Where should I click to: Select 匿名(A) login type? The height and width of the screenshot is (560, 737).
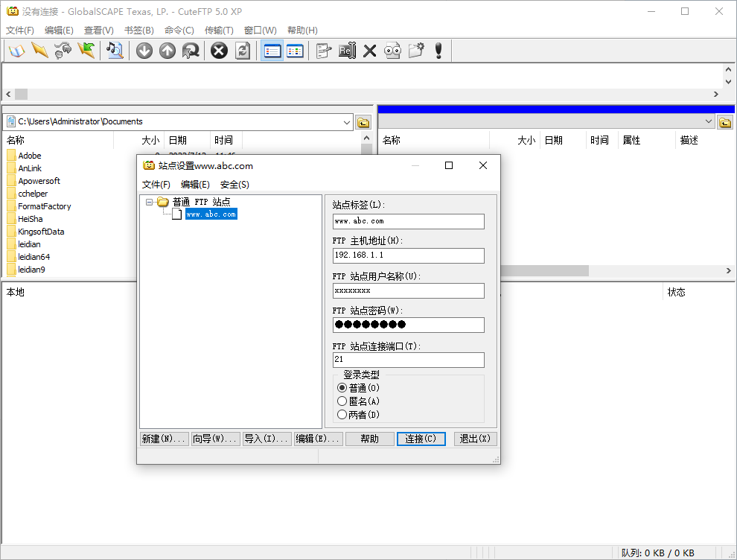[342, 401]
